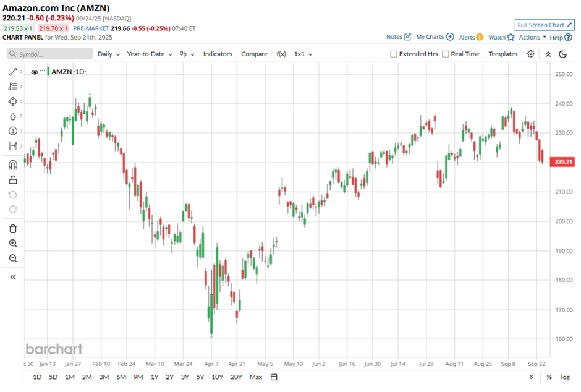Delete drawings with the trash icon
The image size is (581, 392).
pos(13,229)
